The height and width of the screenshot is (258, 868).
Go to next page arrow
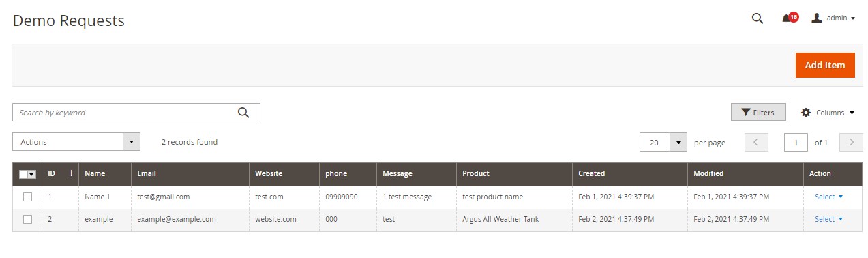coord(852,142)
